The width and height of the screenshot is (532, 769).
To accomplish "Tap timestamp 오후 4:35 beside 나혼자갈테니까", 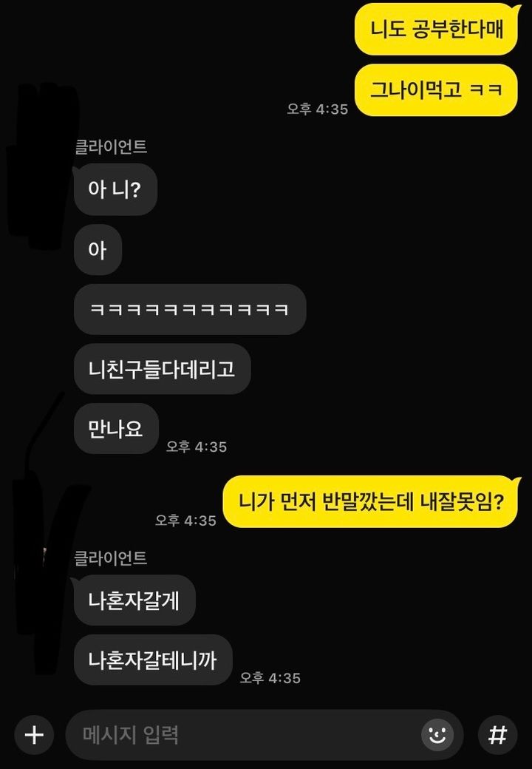I will point(270,678).
